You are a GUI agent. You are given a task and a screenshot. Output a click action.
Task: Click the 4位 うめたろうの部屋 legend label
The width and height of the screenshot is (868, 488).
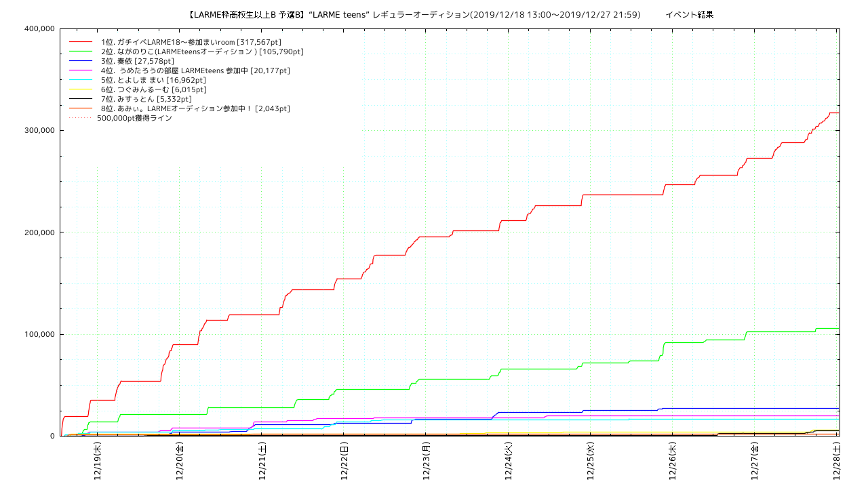coord(195,70)
